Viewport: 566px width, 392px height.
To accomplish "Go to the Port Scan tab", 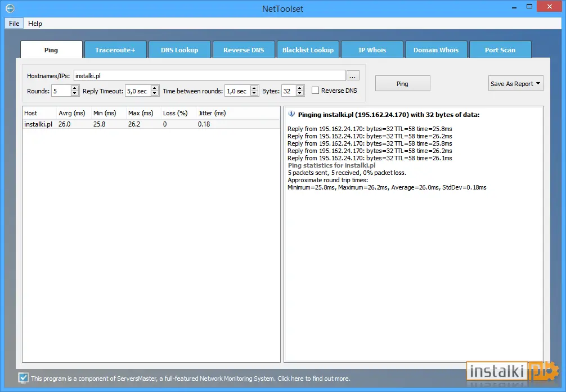I will pos(500,50).
